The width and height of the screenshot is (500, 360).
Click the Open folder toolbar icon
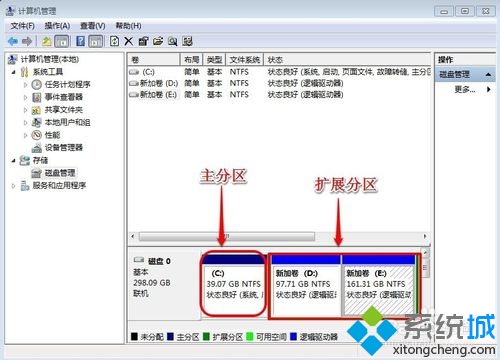tap(158, 41)
